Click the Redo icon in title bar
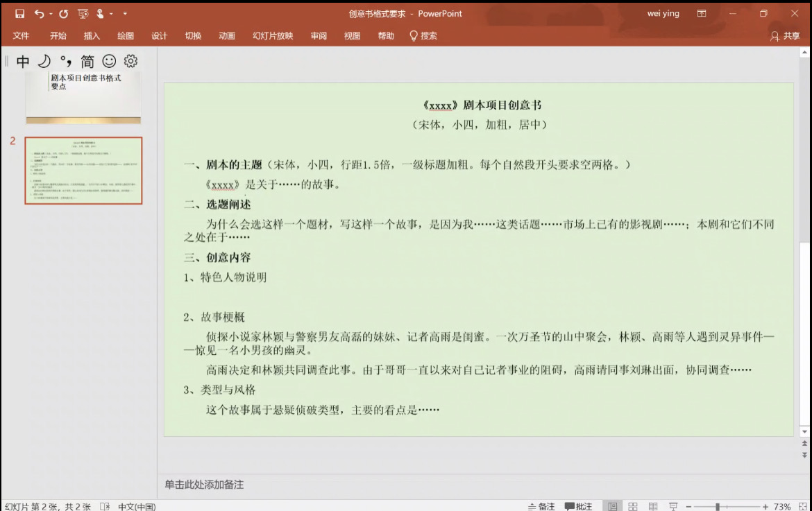 click(x=64, y=14)
